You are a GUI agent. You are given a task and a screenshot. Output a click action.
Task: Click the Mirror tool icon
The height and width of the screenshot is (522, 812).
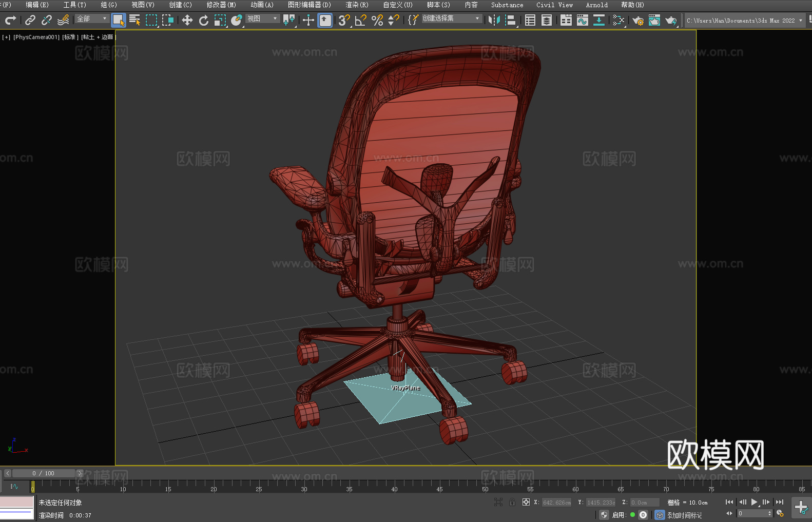click(x=494, y=20)
